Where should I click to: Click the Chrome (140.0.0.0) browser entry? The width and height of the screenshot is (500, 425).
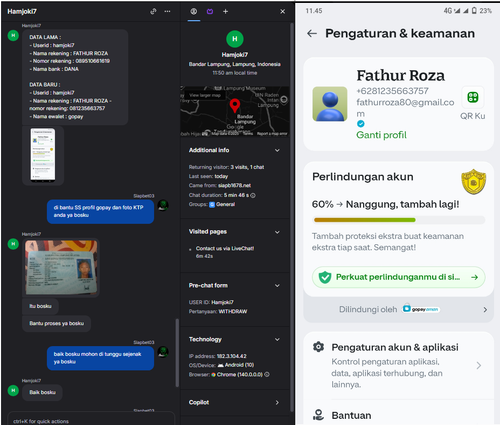click(237, 375)
